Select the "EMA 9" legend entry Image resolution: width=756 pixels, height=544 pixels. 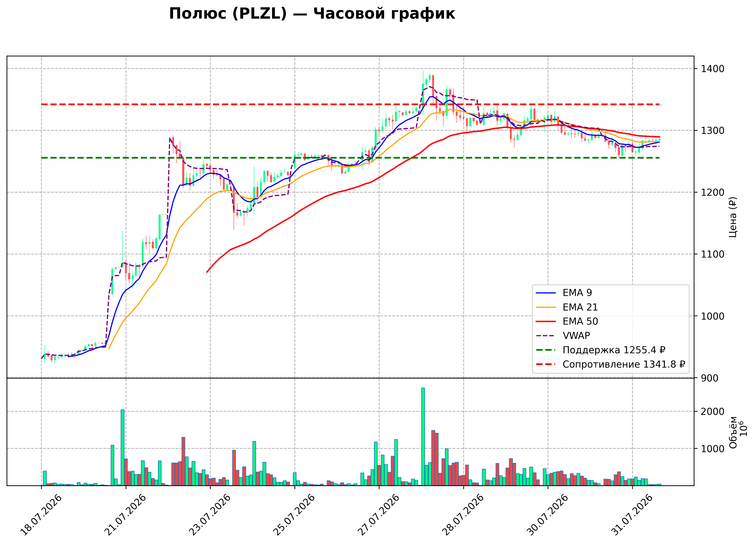pos(564,293)
